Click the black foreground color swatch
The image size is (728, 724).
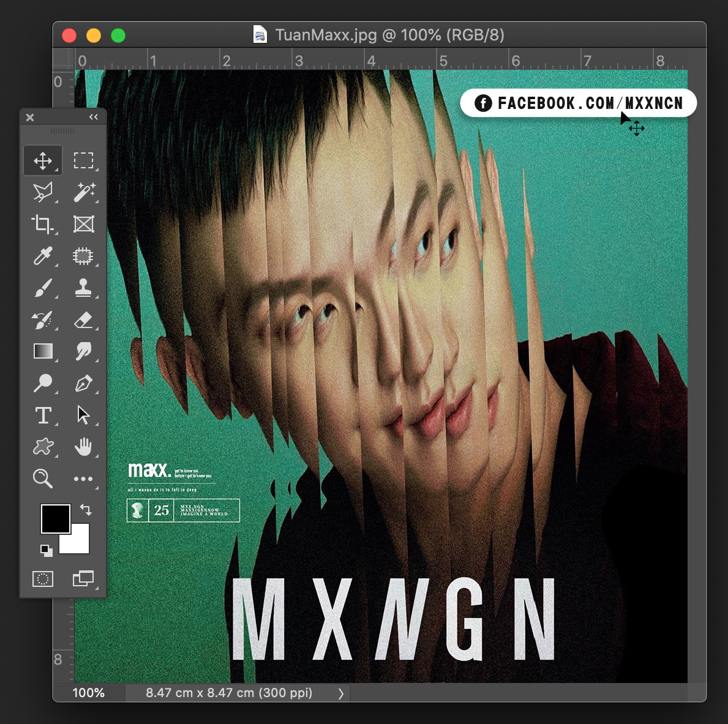pyautogui.click(x=54, y=519)
